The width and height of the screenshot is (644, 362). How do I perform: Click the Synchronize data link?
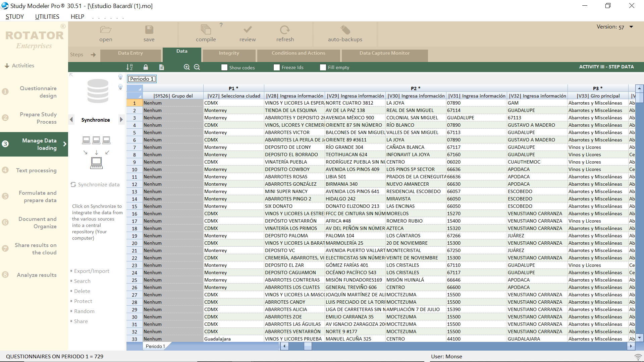pyautogui.click(x=96, y=185)
